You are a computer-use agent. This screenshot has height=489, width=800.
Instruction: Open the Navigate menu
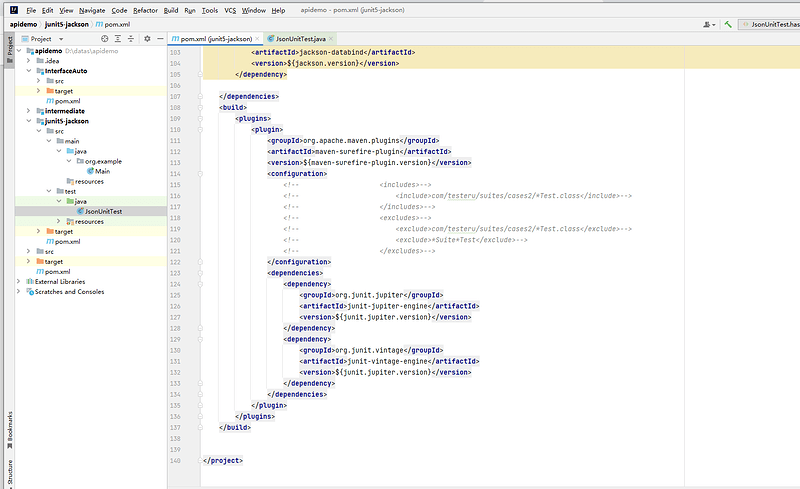click(92, 10)
